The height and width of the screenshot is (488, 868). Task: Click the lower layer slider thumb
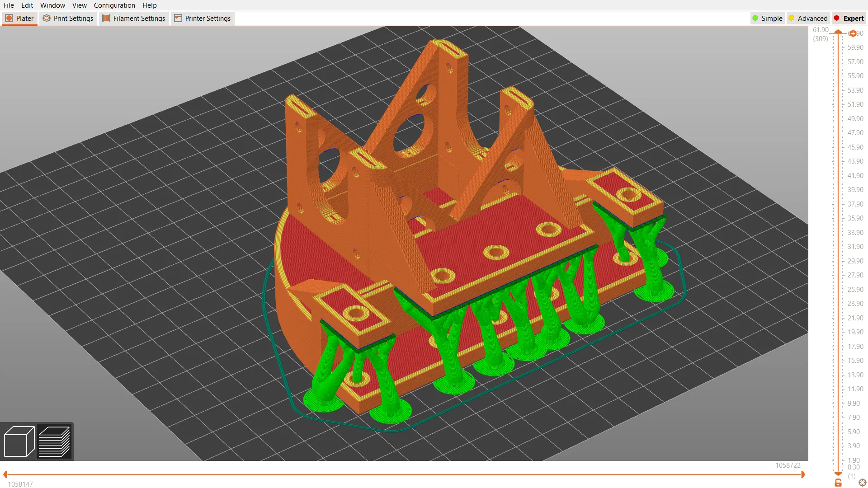point(839,474)
